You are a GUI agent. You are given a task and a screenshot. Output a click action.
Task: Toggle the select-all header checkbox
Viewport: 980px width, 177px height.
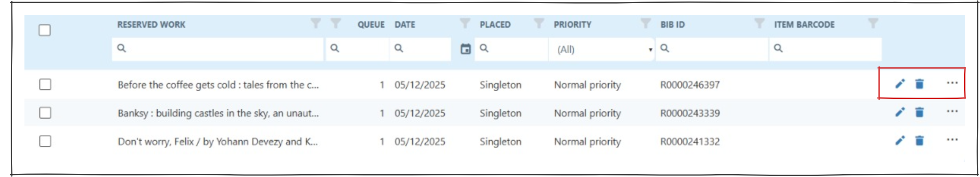coord(45,30)
